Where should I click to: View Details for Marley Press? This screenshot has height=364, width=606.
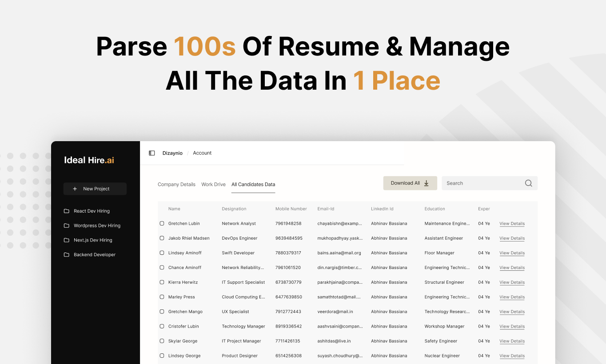coord(512,297)
